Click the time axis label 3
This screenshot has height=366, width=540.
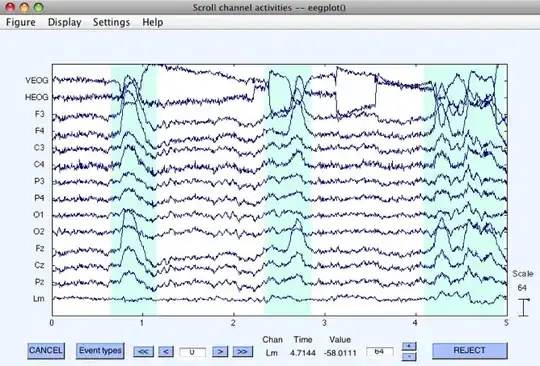324,323
